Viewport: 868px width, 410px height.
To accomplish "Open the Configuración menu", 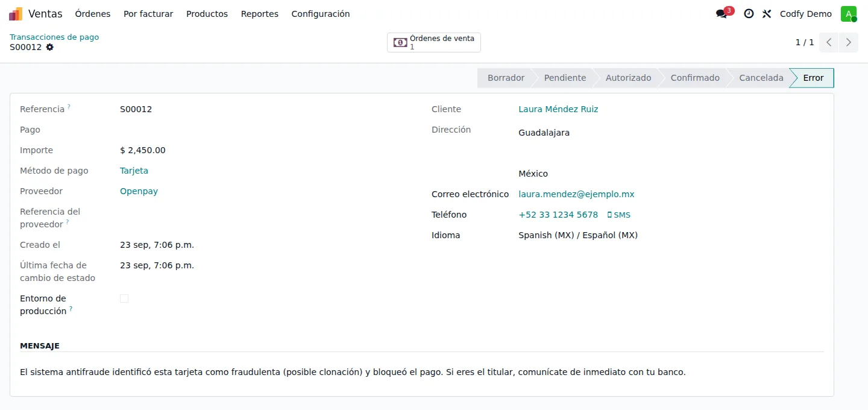I will click(321, 14).
